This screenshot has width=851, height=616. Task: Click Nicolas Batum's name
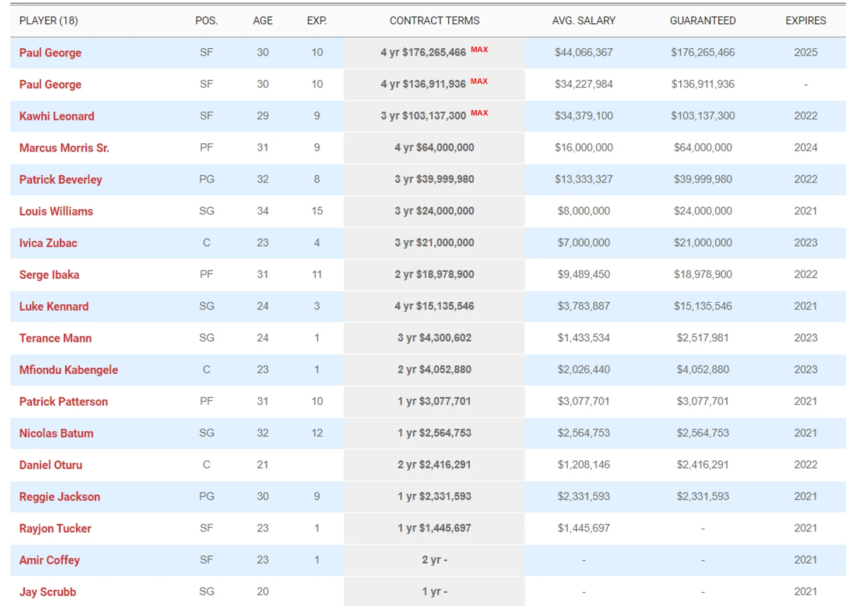[x=57, y=434]
